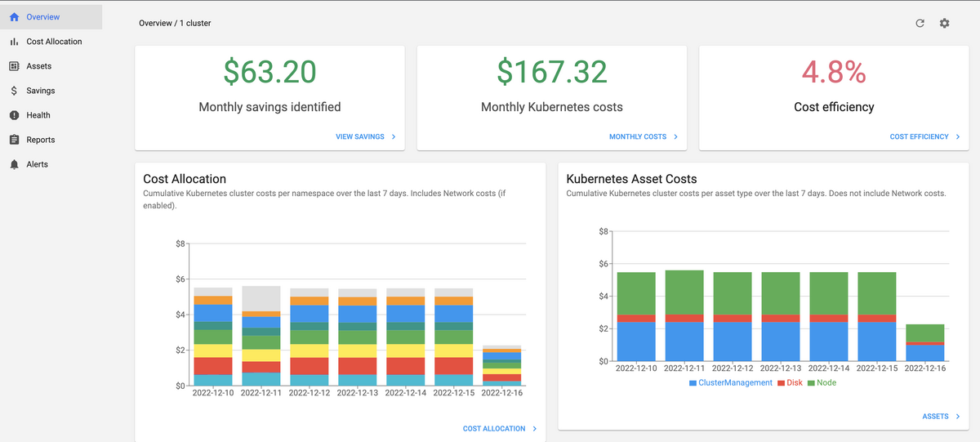Viewport: 980px width, 442px height.
Task: Click the Reports clipboard icon
Action: pyautogui.click(x=14, y=140)
